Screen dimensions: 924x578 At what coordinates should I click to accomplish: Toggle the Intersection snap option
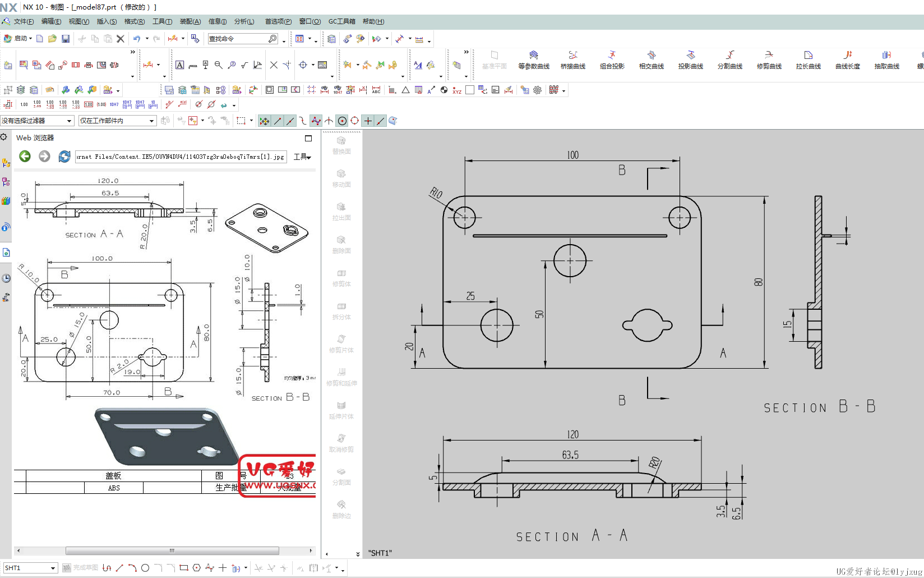pos(329,121)
